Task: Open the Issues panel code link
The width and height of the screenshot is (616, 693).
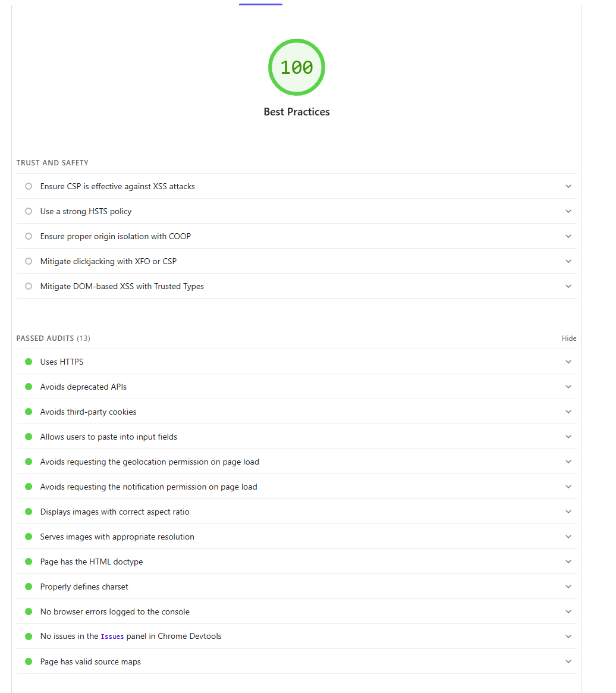Action: click(112, 636)
